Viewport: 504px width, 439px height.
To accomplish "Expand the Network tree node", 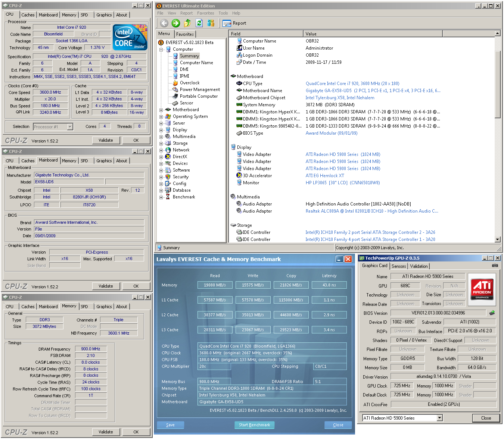I will tap(161, 150).
